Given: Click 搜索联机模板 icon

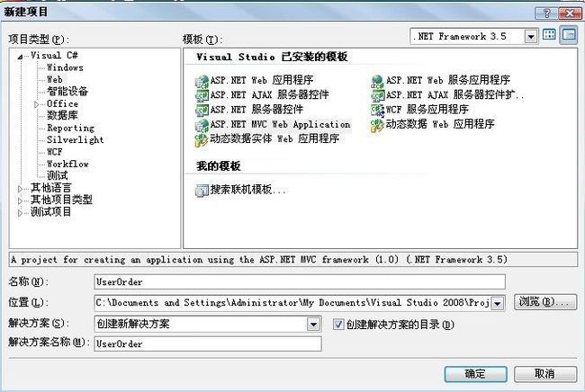Looking at the screenshot, I should click(202, 191).
